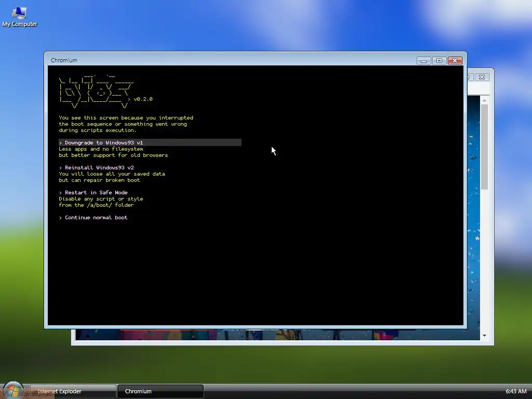Maximize the Chromium window
This screenshot has height=399, width=532.
click(439, 60)
